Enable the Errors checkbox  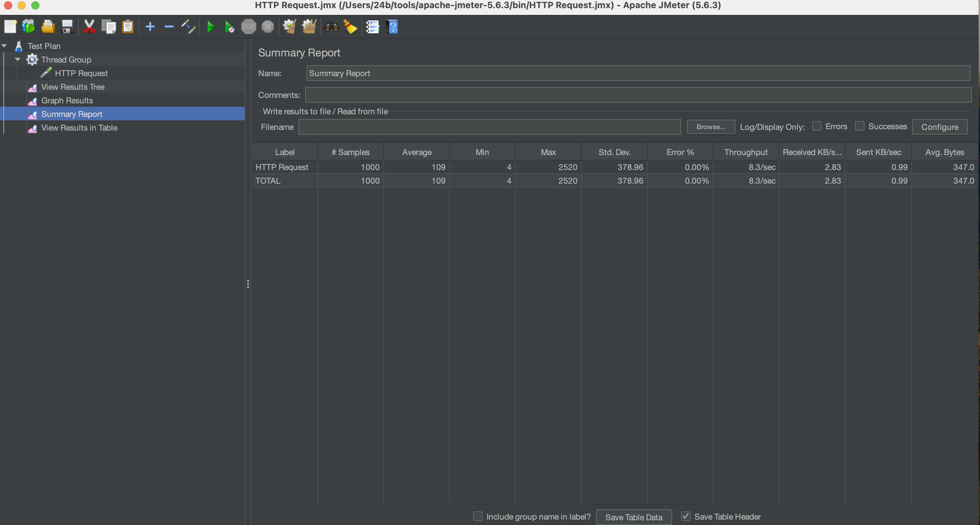[817, 126]
